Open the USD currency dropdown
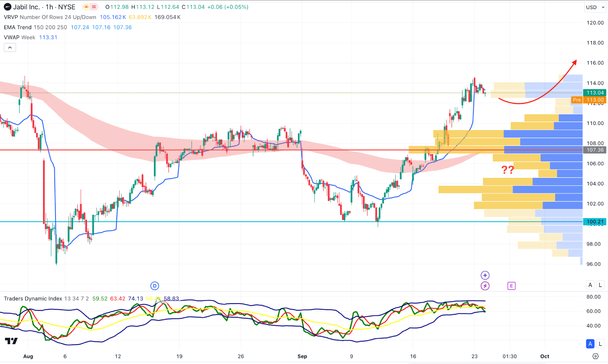Screen dimensions: 608x364 [x=595, y=7]
